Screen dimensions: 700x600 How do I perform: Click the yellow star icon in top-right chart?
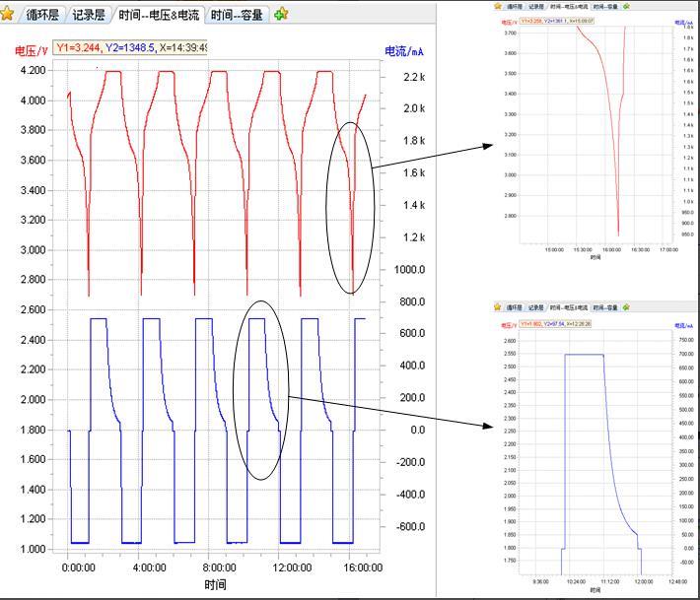click(x=498, y=6)
